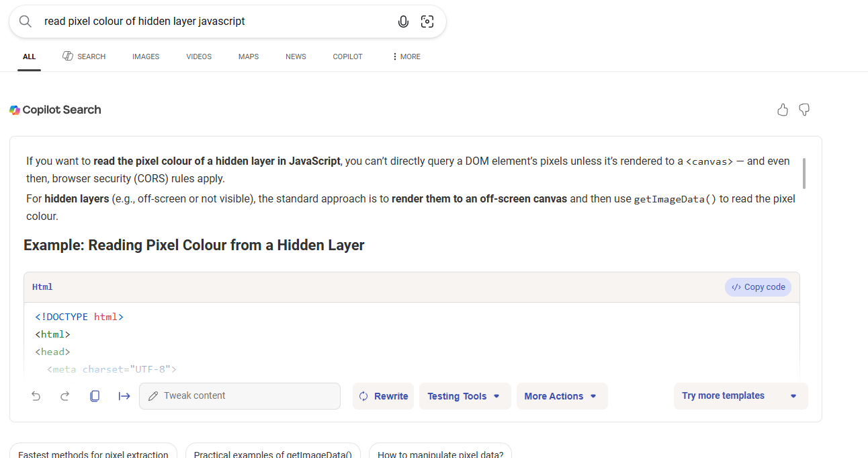Switch to the Videos tab
Viewport: 868px width, 458px height.
coord(199,56)
